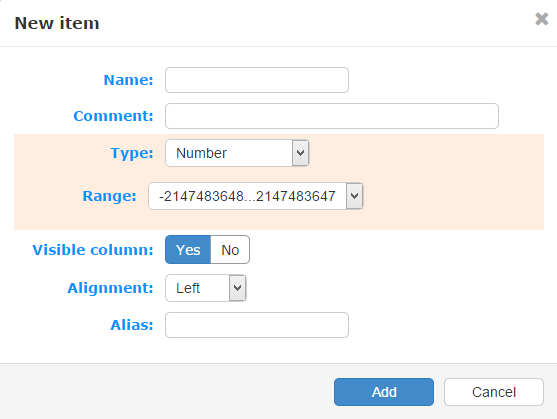This screenshot has height=419, width=557.
Task: Click the Range dropdown chevron
Action: [355, 196]
